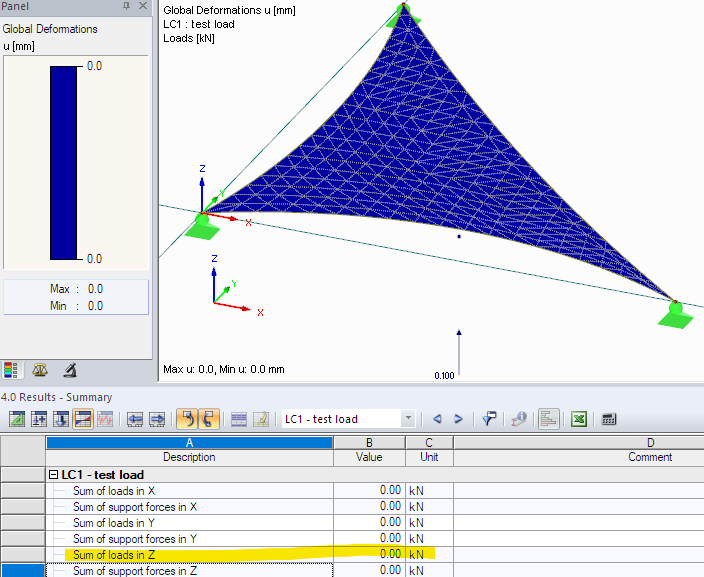Close the Panel with the X icon

143,6
